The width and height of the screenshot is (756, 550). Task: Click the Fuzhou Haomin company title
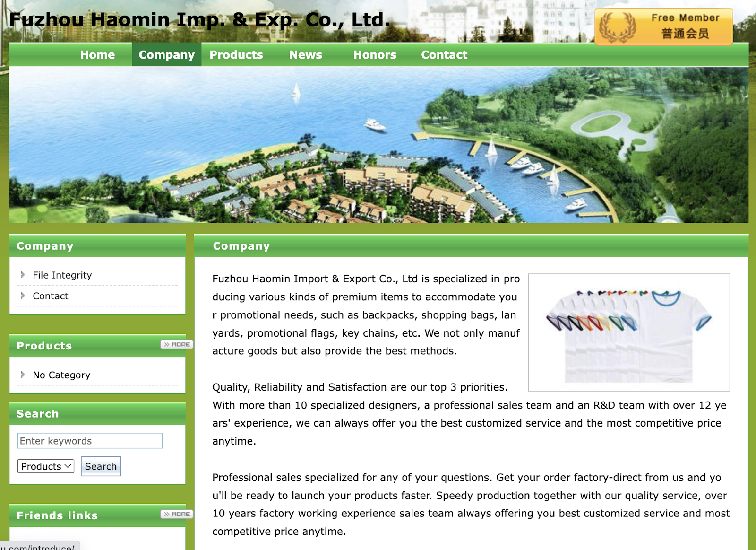click(x=200, y=20)
